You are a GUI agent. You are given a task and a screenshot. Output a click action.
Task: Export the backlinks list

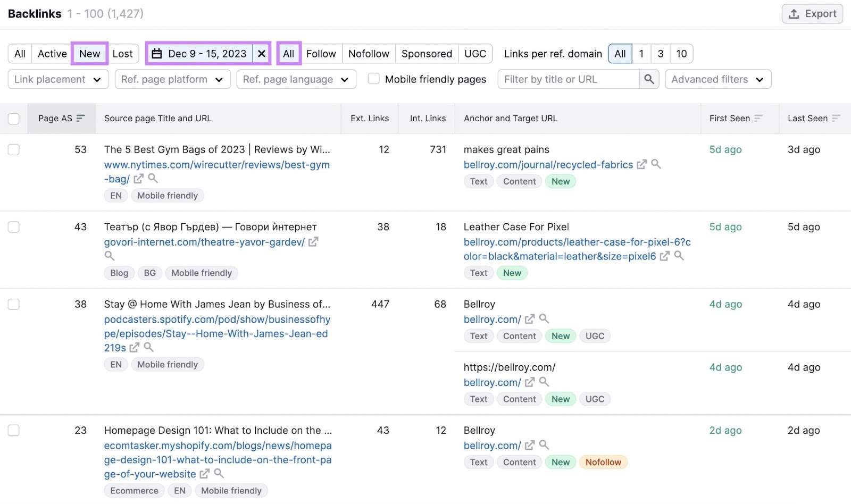tap(812, 14)
